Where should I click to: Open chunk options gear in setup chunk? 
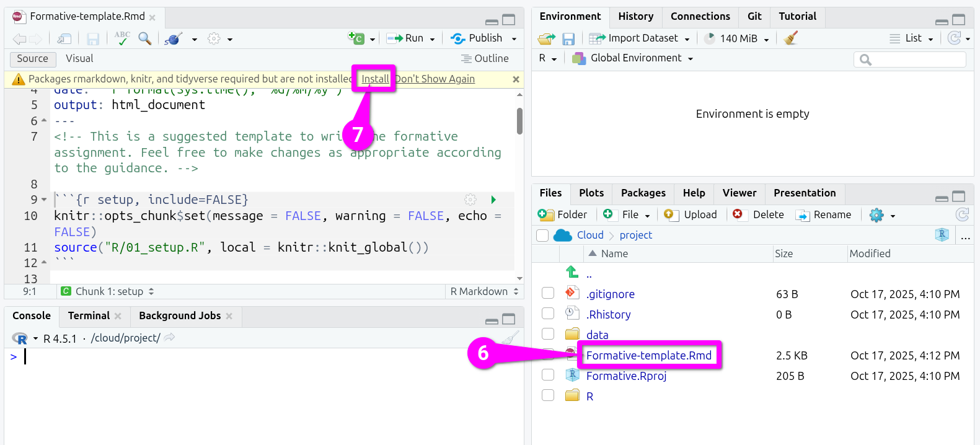(x=470, y=200)
